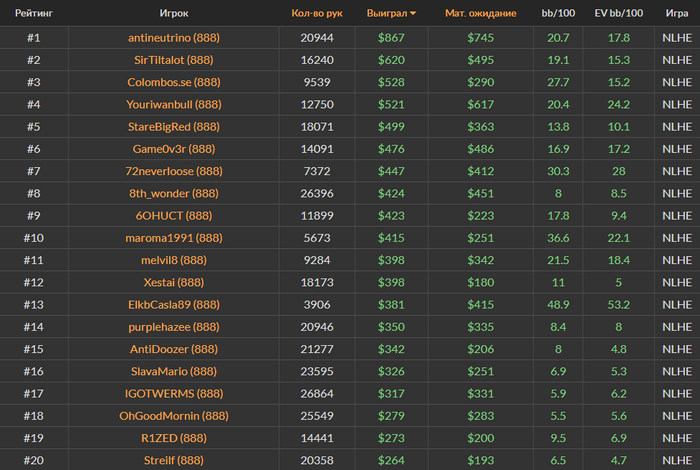Sort by the Мат. ожидание column header
The image size is (700, 470).
pyautogui.click(x=481, y=13)
